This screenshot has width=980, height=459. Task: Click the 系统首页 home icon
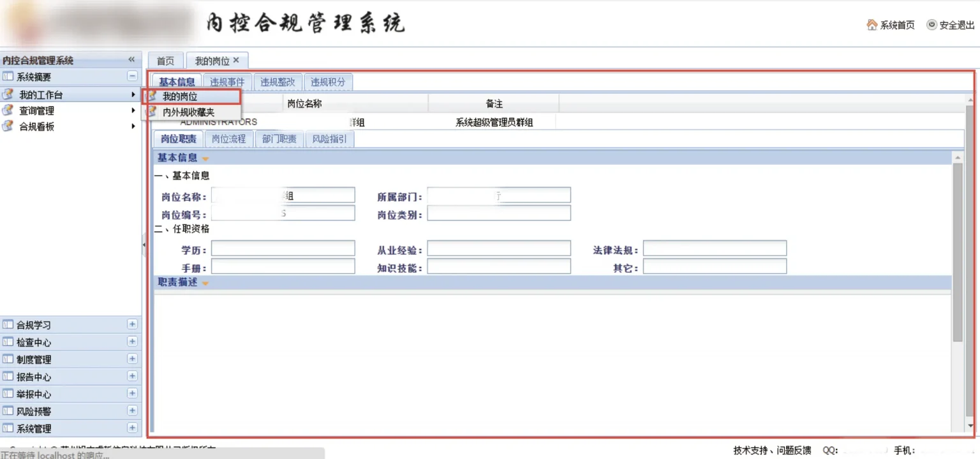click(x=872, y=25)
